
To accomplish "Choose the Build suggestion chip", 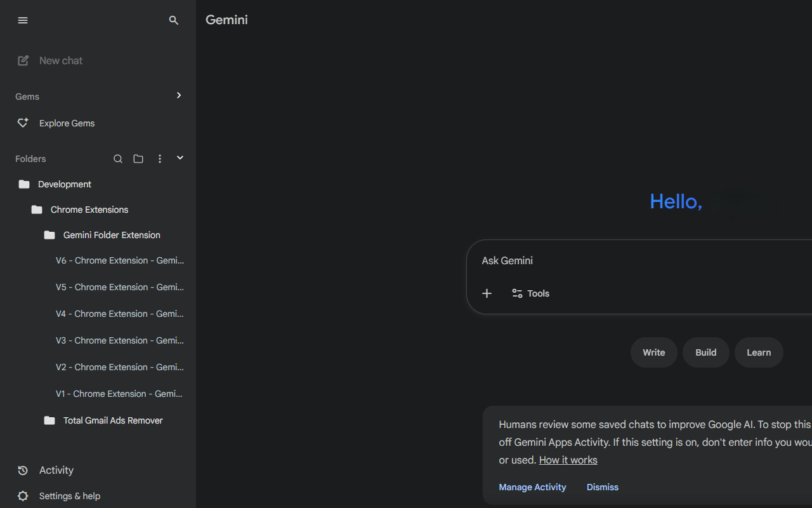I will point(705,352).
